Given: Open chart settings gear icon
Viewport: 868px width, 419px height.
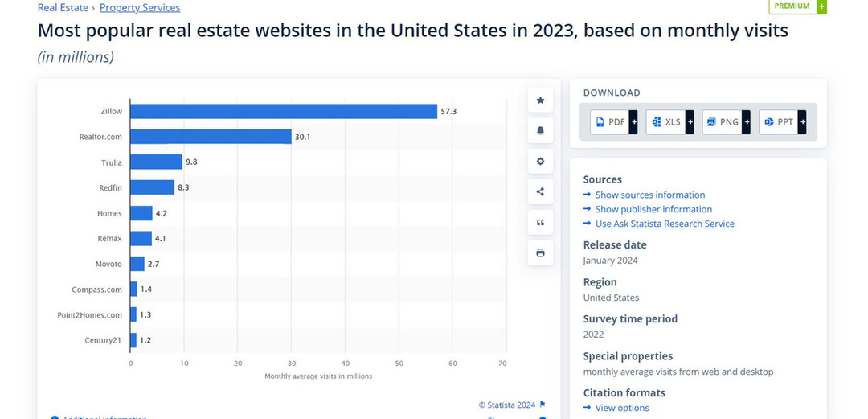Looking at the screenshot, I should [540, 162].
